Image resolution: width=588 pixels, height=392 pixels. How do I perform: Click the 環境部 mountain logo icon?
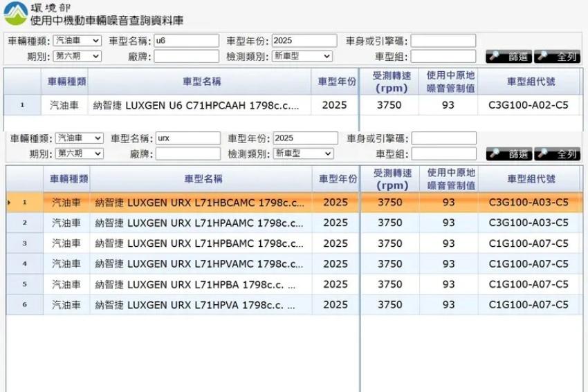pos(16,14)
